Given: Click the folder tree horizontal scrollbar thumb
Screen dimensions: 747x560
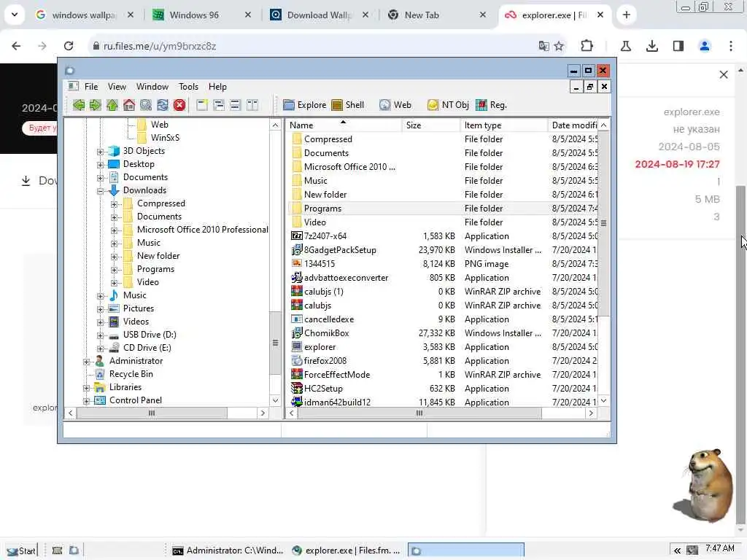Looking at the screenshot, I should (152, 413).
